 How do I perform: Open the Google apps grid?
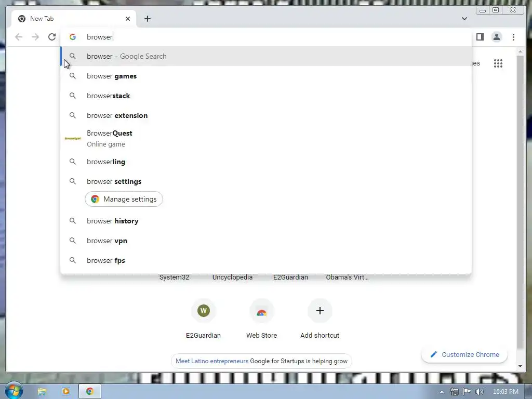click(498, 63)
